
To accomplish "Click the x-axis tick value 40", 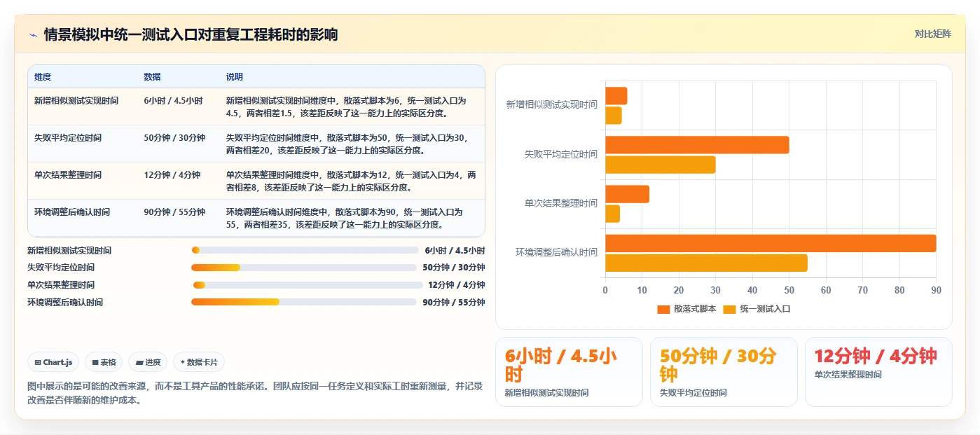I will 752,290.
